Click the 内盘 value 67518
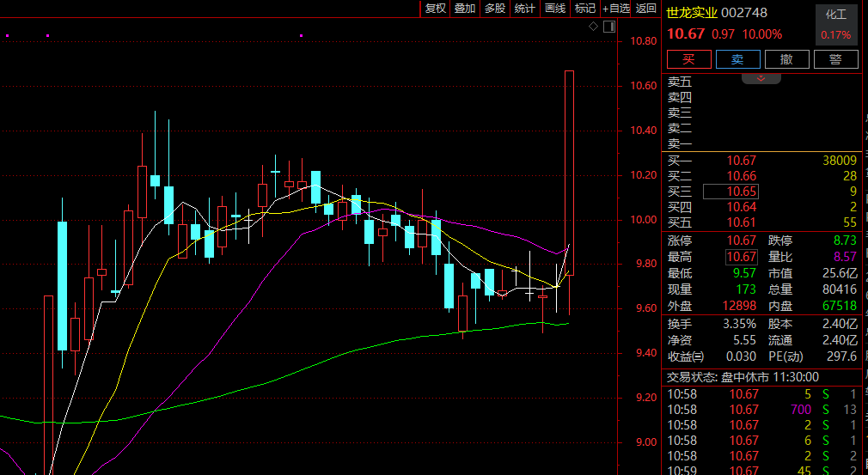 [x=840, y=306]
